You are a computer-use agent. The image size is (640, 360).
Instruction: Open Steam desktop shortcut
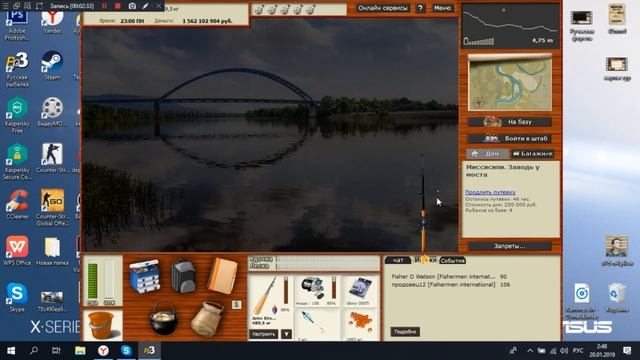pyautogui.click(x=52, y=65)
